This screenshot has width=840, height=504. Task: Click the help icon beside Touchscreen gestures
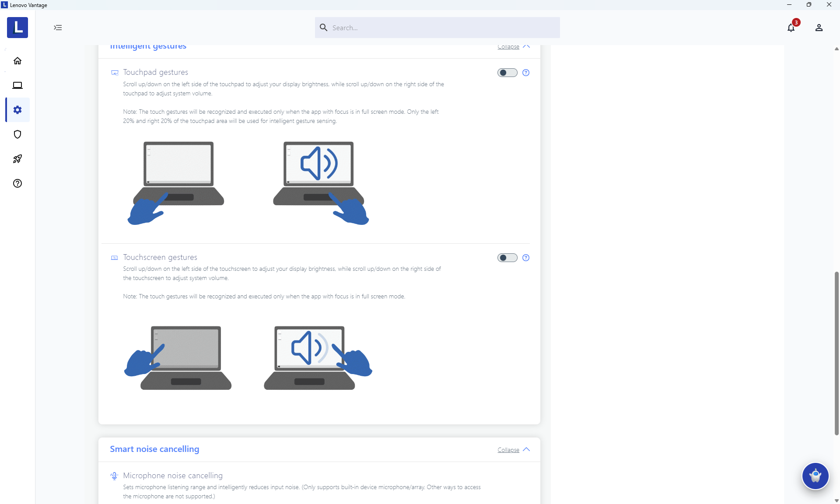526,258
